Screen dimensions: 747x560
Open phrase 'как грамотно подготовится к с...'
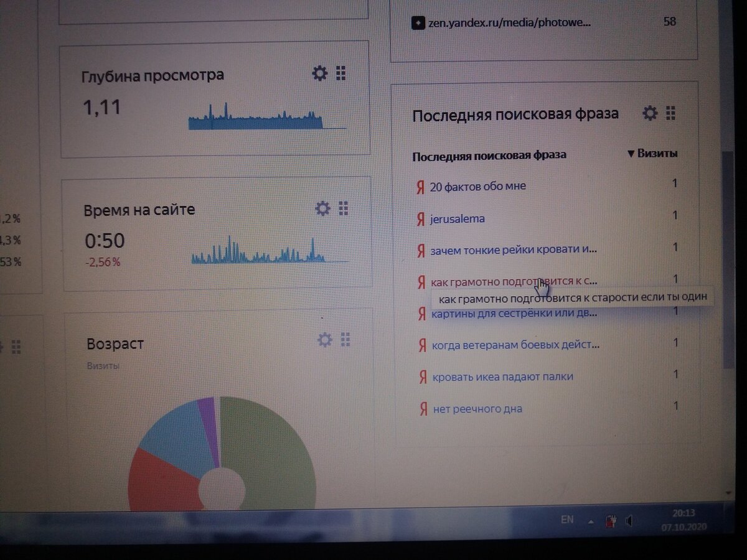(514, 281)
